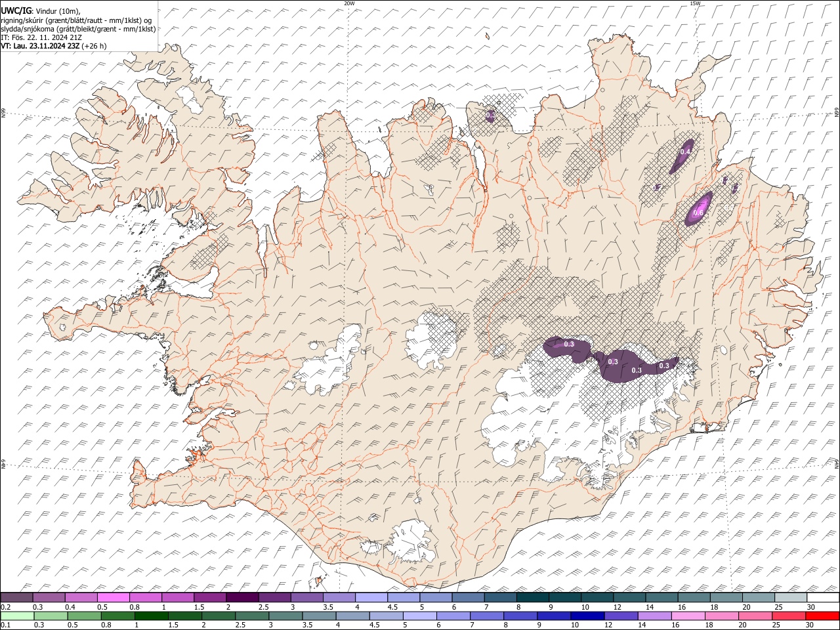Pick the darkest purple 1.5–2 swatch in upper legend
This screenshot has width=840, height=630.
[242, 597]
